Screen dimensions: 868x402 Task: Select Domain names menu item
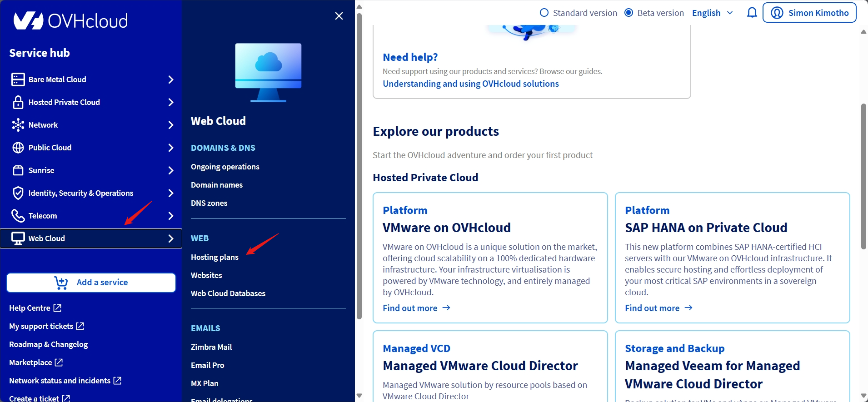click(x=217, y=185)
